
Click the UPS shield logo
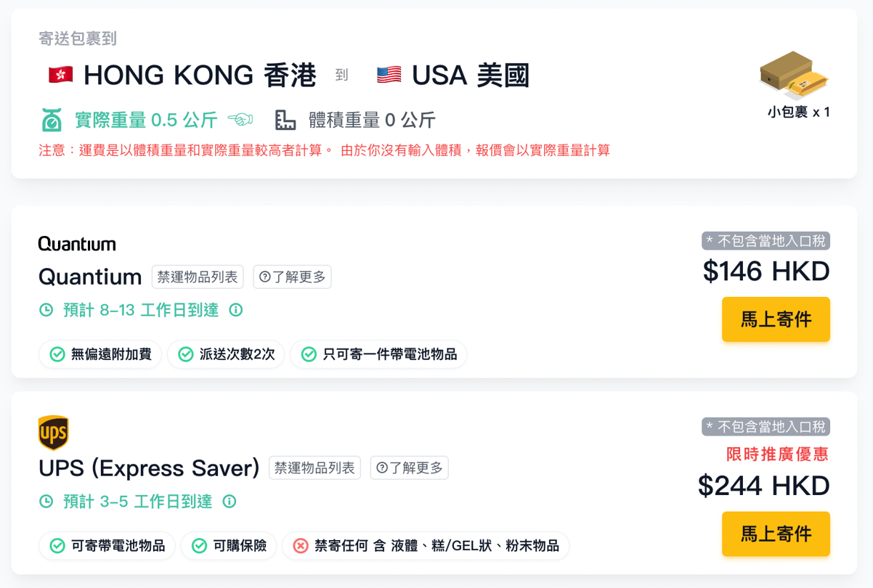(53, 433)
